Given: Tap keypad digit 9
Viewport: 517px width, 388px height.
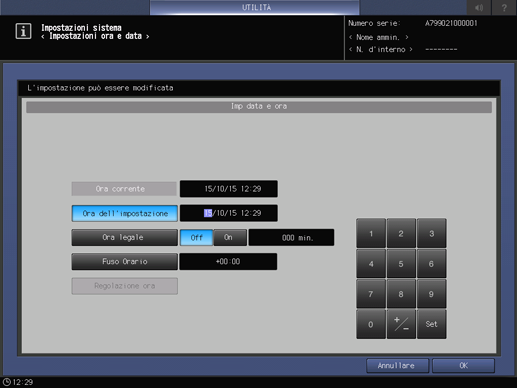Looking at the screenshot, I should [432, 294].
